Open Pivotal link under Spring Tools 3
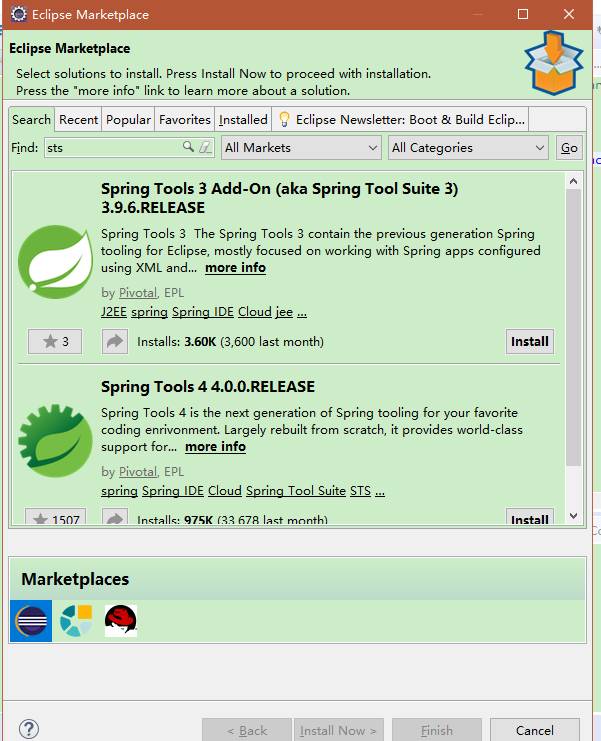The height and width of the screenshot is (741, 601). [137, 293]
